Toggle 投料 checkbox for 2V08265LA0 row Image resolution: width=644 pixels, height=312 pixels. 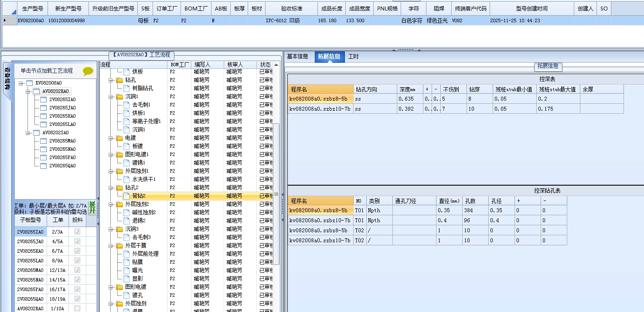pyautogui.click(x=77, y=261)
